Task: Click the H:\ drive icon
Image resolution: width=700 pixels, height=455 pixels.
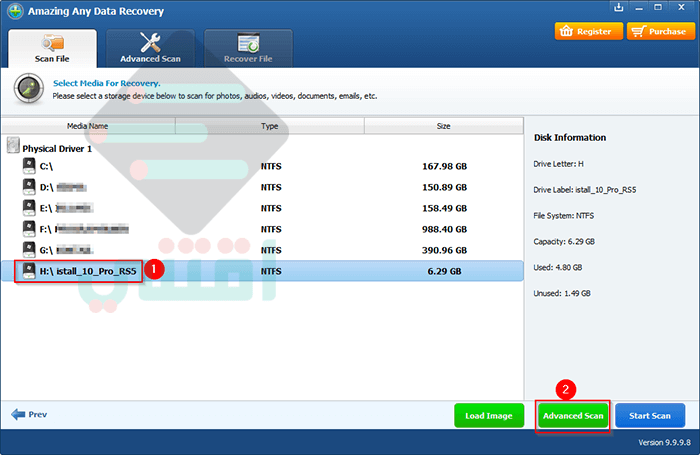Action: click(x=29, y=271)
